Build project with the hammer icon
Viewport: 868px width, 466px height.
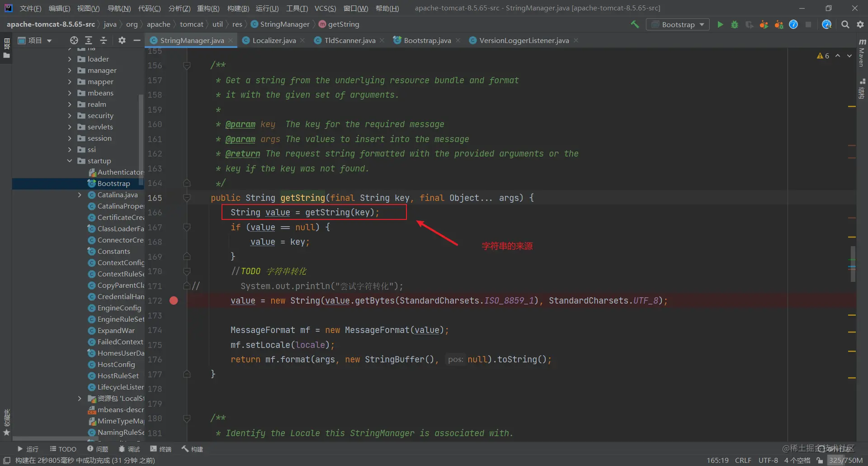pyautogui.click(x=635, y=24)
